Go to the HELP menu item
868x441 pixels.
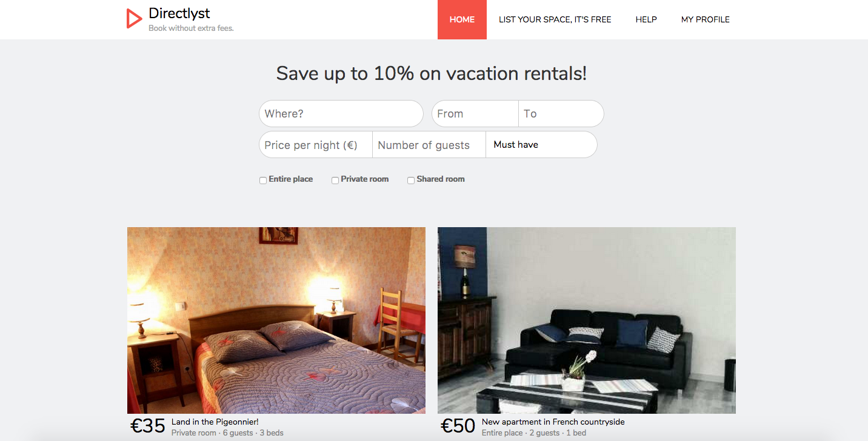pos(646,19)
